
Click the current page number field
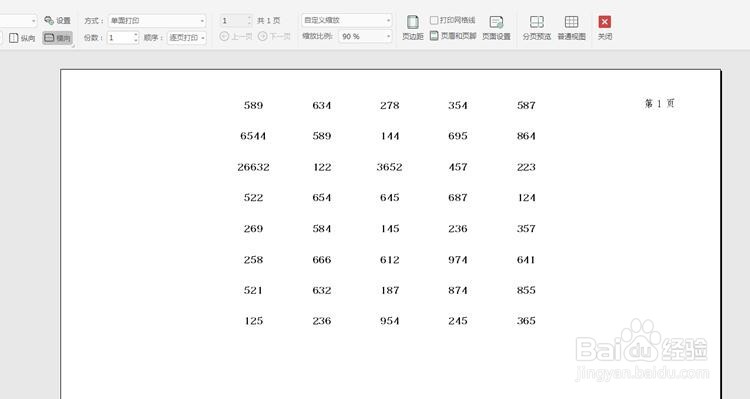click(x=233, y=21)
